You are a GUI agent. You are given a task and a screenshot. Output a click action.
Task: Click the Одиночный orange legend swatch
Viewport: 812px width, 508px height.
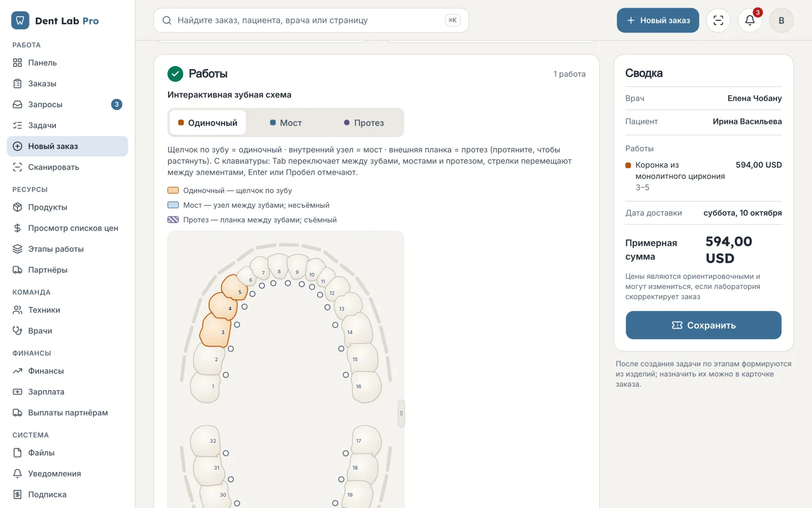coord(173,190)
